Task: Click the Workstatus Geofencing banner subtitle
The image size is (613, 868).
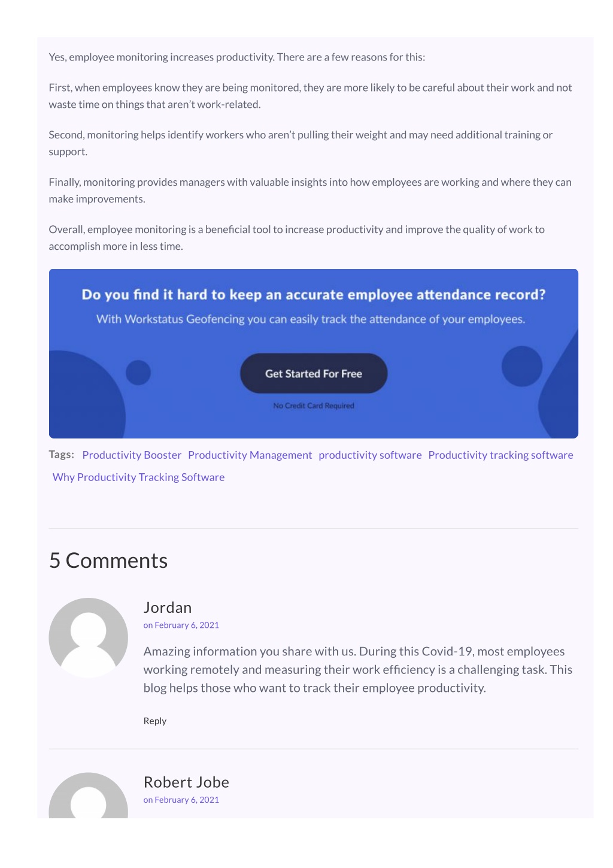Action: tap(311, 319)
